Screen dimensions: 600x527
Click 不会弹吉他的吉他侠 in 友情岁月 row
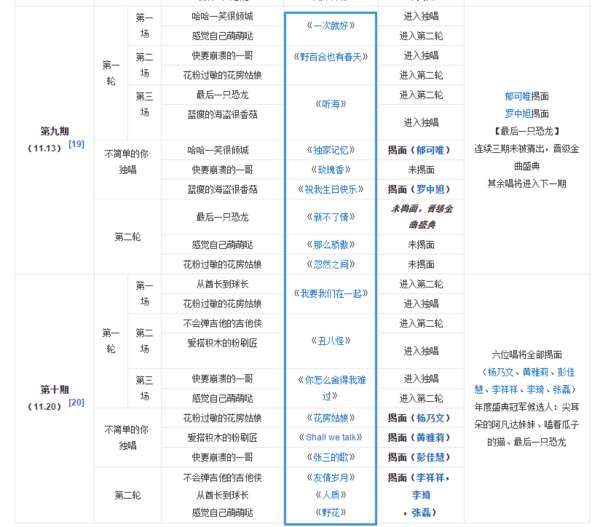[222, 477]
